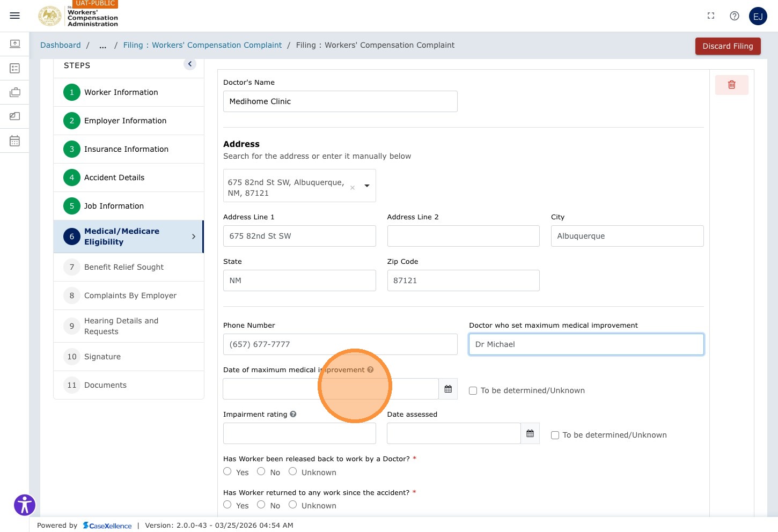Go to step 11 Documents
778x532 pixels.
(x=129, y=385)
